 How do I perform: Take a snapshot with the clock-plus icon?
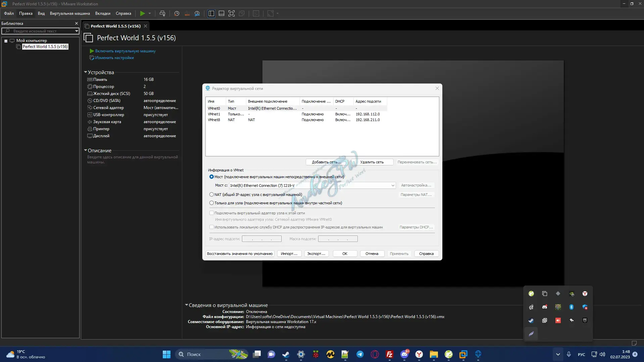pyautogui.click(x=177, y=13)
